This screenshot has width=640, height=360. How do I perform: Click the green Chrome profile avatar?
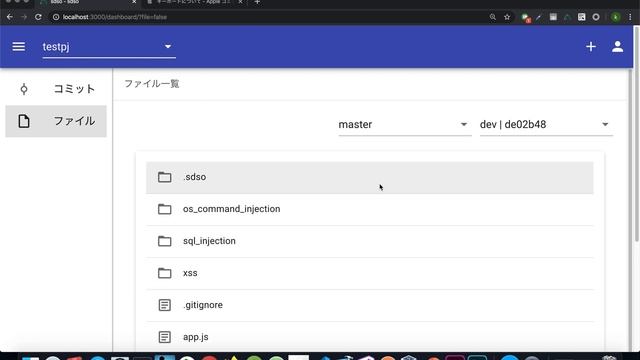616,17
